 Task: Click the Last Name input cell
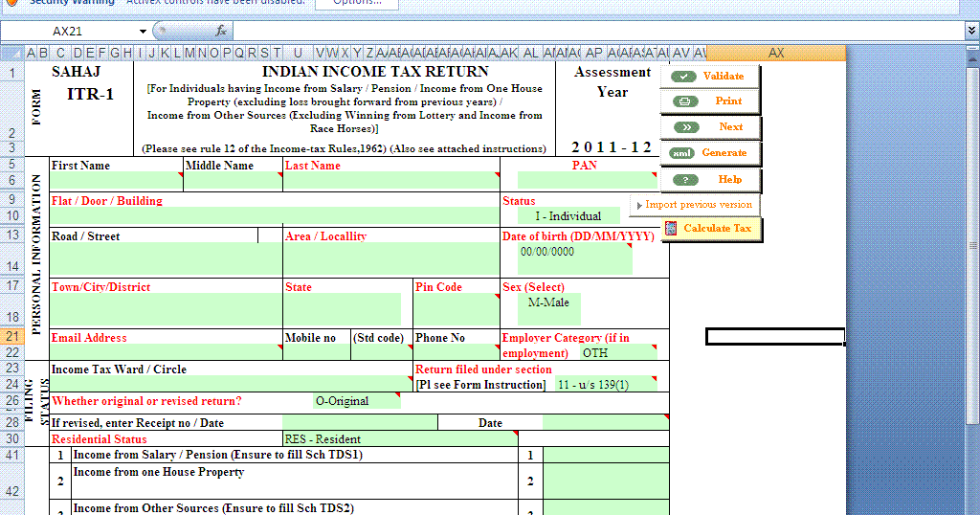tap(391, 181)
